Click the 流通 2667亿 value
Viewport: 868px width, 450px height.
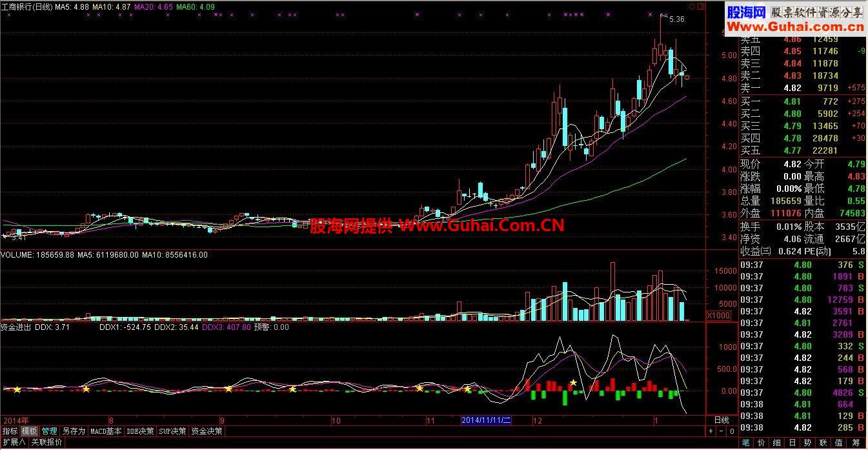pos(849,239)
